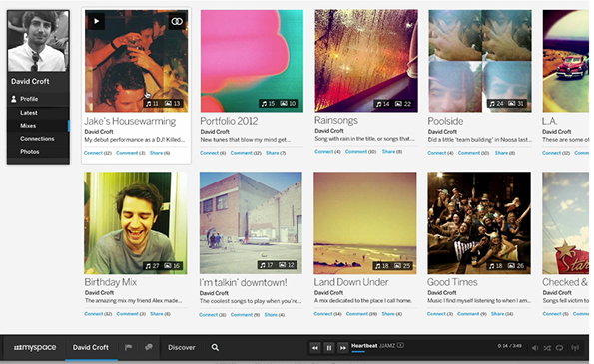Open the Good Times group photo cover

(x=479, y=222)
